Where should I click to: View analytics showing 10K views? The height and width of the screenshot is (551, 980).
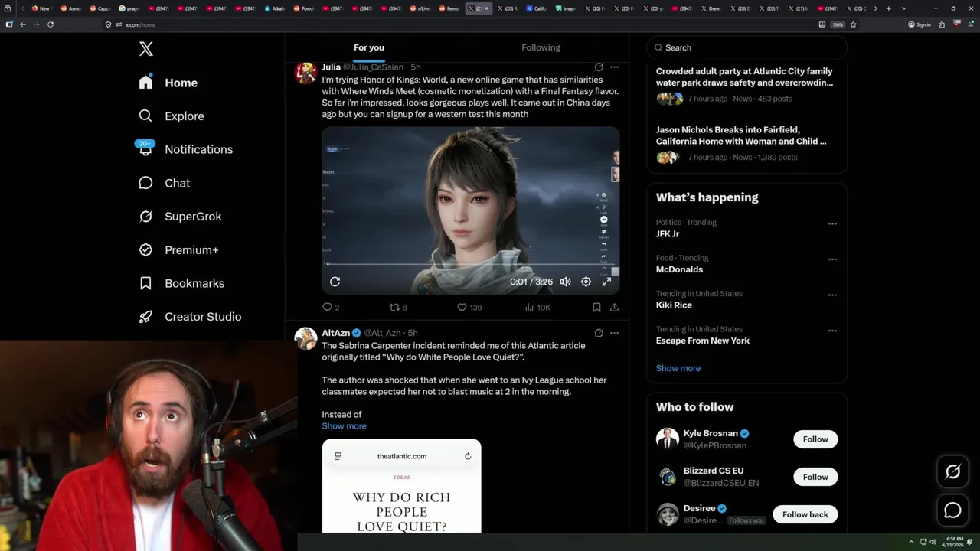point(537,308)
